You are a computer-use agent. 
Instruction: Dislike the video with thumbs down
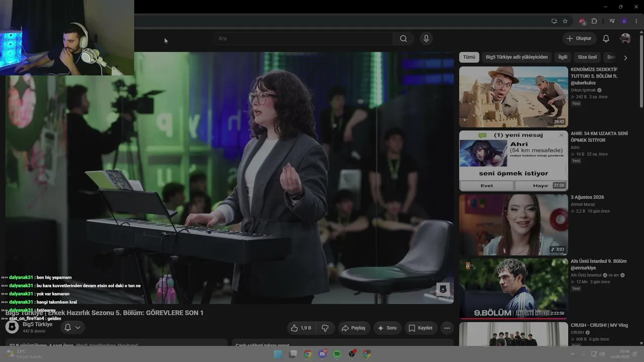[x=325, y=328]
